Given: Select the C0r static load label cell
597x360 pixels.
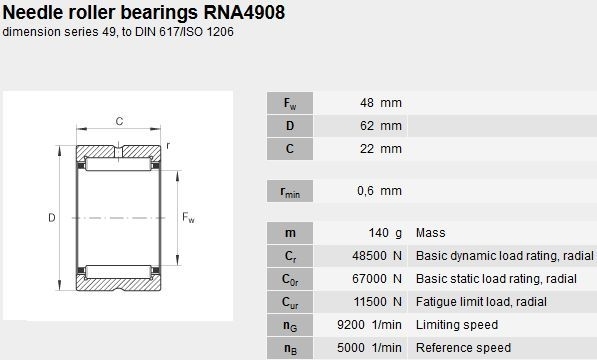Looking at the screenshot, I should pyautogui.click(x=290, y=279).
